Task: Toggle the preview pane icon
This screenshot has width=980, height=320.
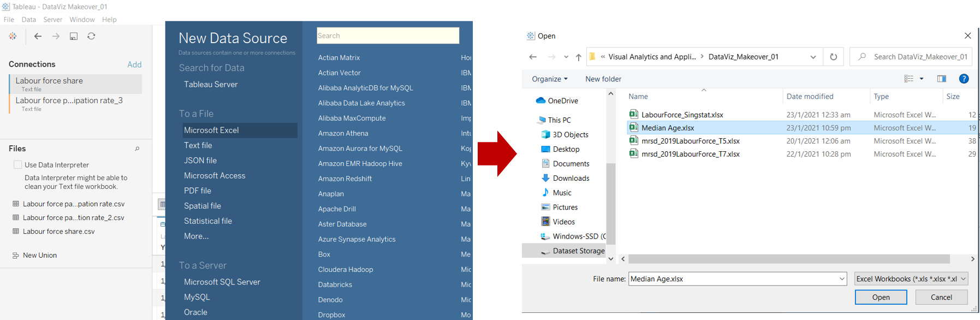Action: [x=941, y=79]
